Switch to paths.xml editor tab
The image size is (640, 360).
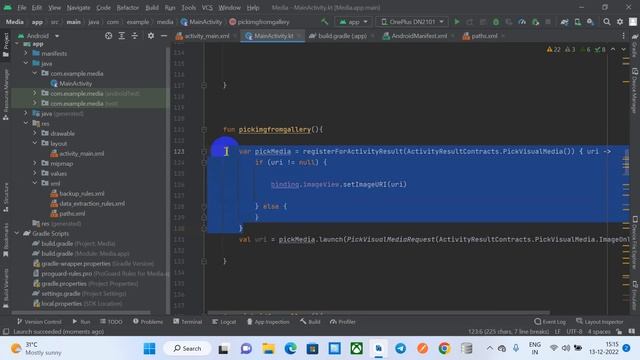point(484,36)
